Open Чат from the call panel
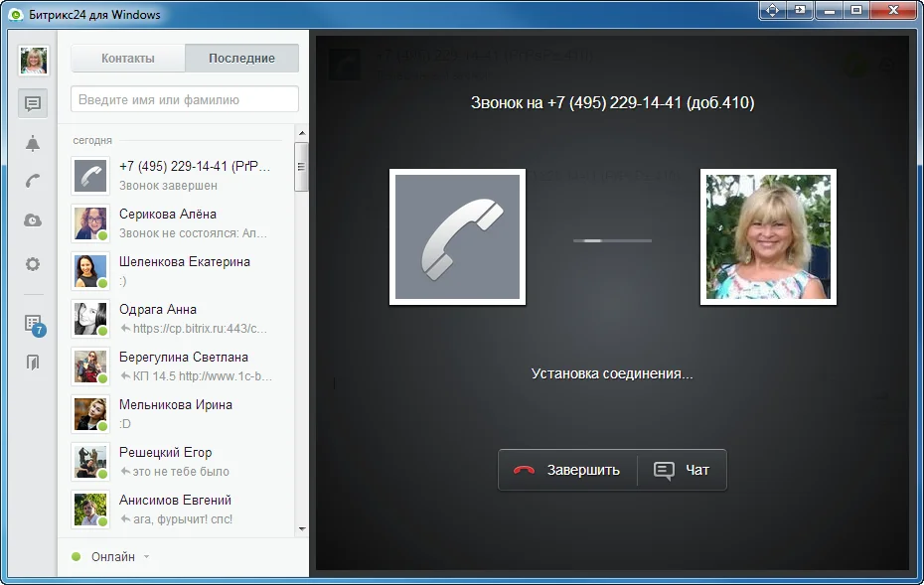Viewport: 924px width, 585px height. point(683,470)
